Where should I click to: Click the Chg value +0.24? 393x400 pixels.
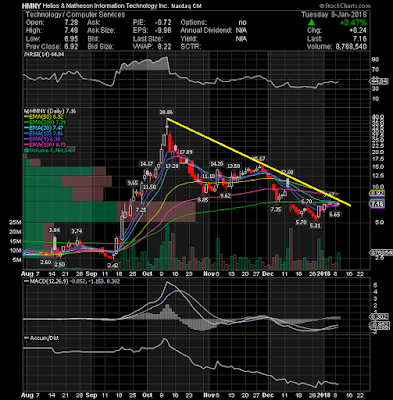359,30
